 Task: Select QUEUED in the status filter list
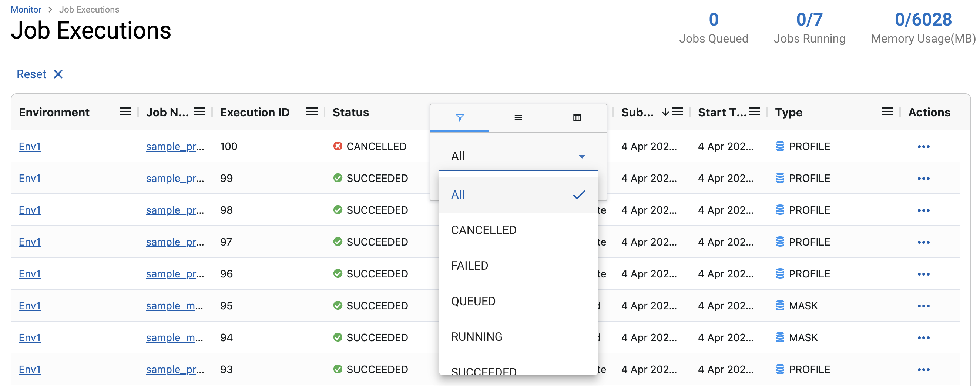click(518, 301)
